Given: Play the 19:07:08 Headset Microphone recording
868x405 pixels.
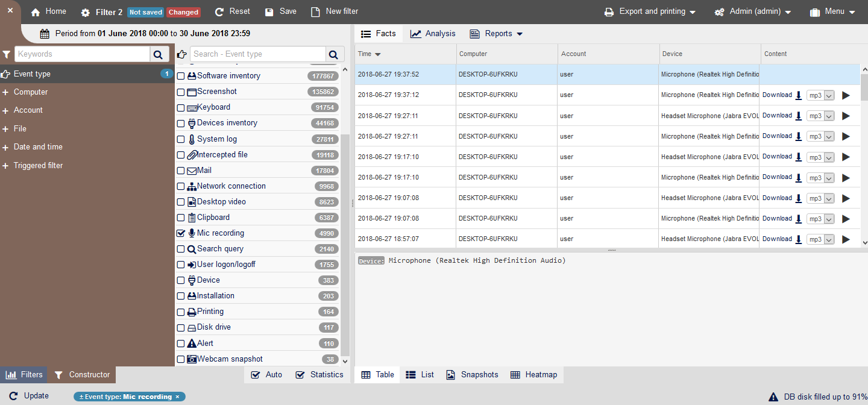Looking at the screenshot, I should pos(846,198).
